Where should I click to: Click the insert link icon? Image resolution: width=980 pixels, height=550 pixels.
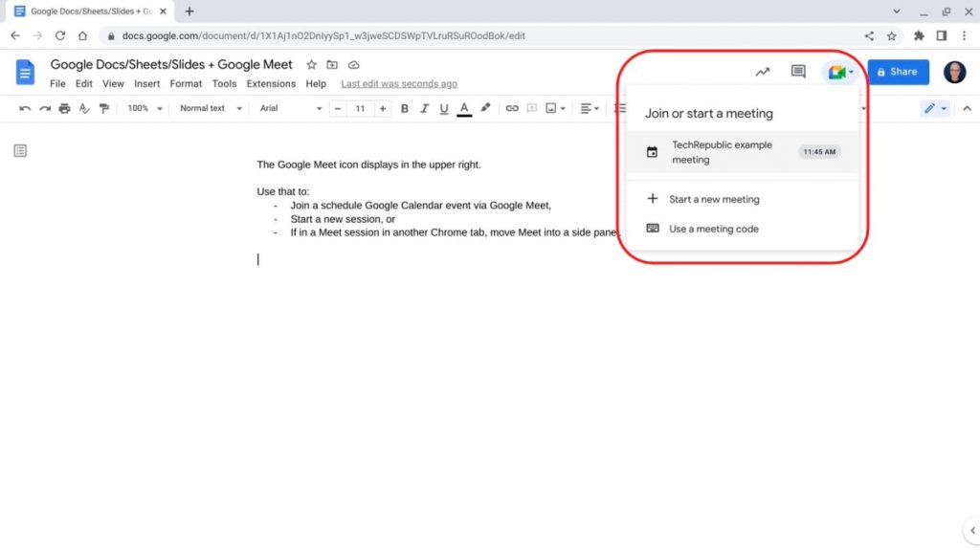click(x=512, y=109)
